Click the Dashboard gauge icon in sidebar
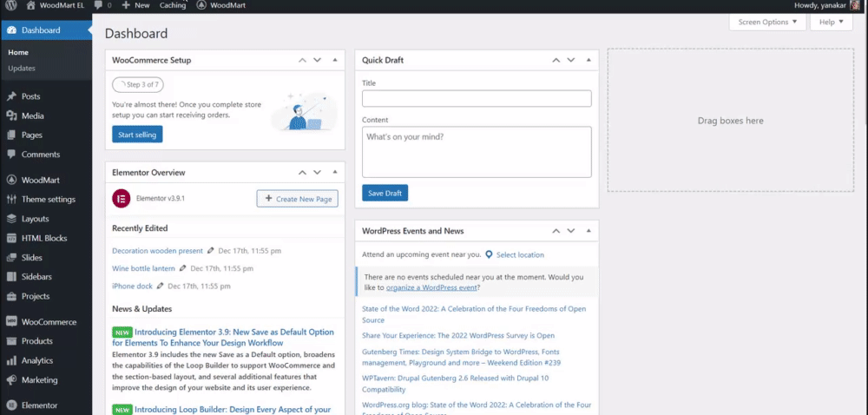 click(x=11, y=30)
